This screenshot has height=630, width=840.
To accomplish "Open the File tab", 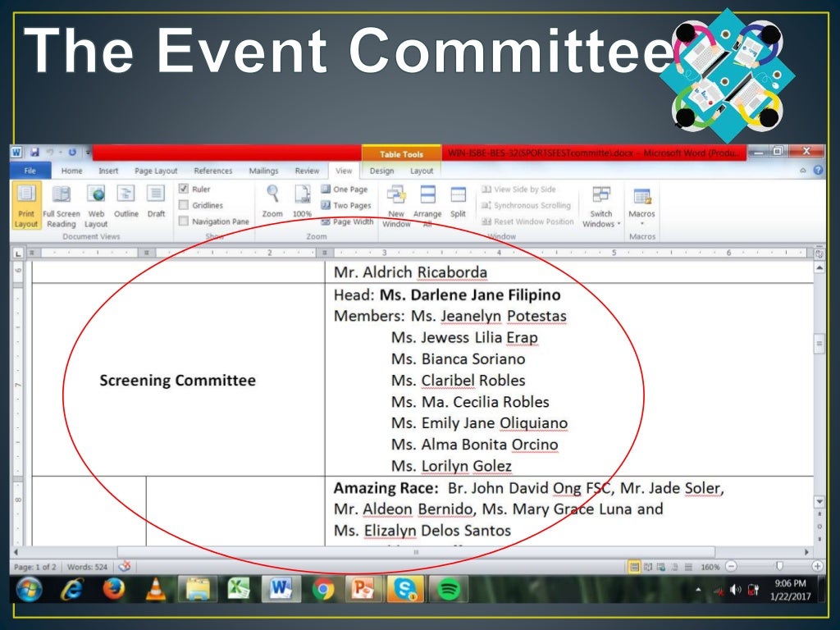I will [30, 171].
